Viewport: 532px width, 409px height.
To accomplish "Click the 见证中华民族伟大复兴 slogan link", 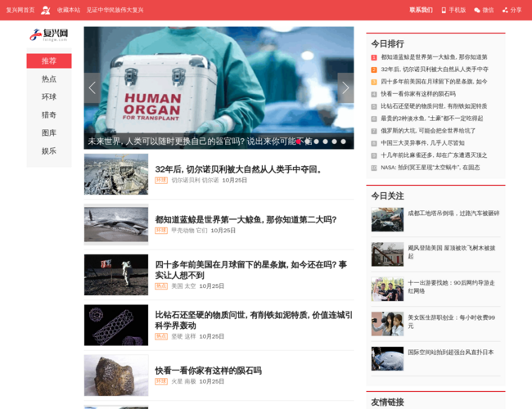I will tap(115, 10).
